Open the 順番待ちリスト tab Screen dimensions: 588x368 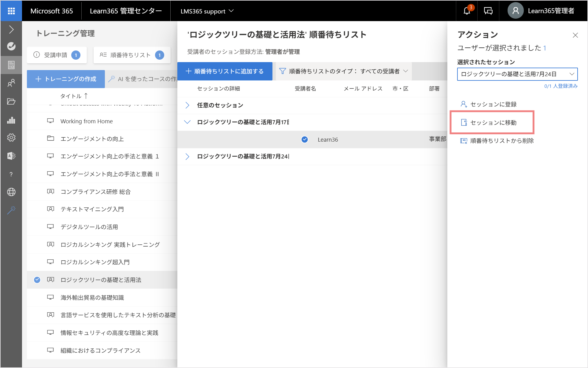point(132,55)
